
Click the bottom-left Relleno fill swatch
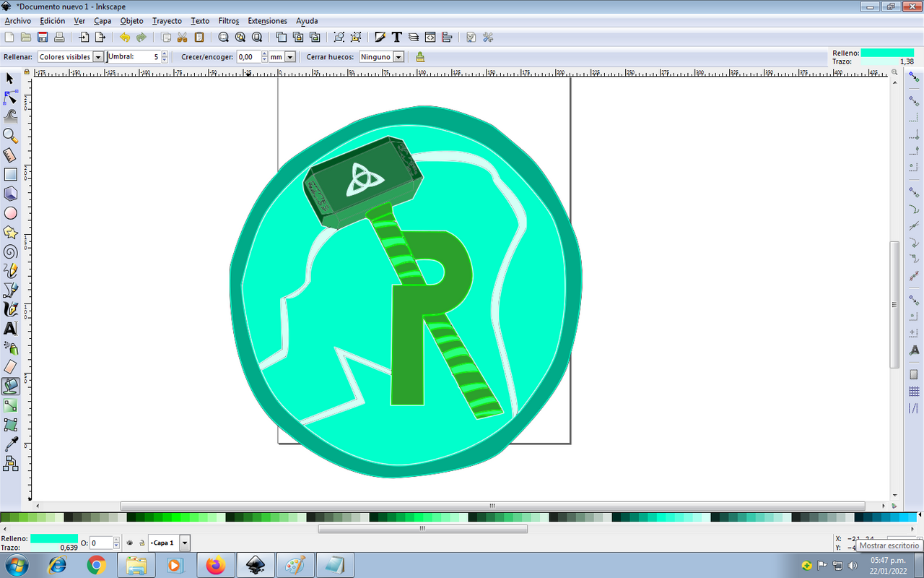coord(53,538)
